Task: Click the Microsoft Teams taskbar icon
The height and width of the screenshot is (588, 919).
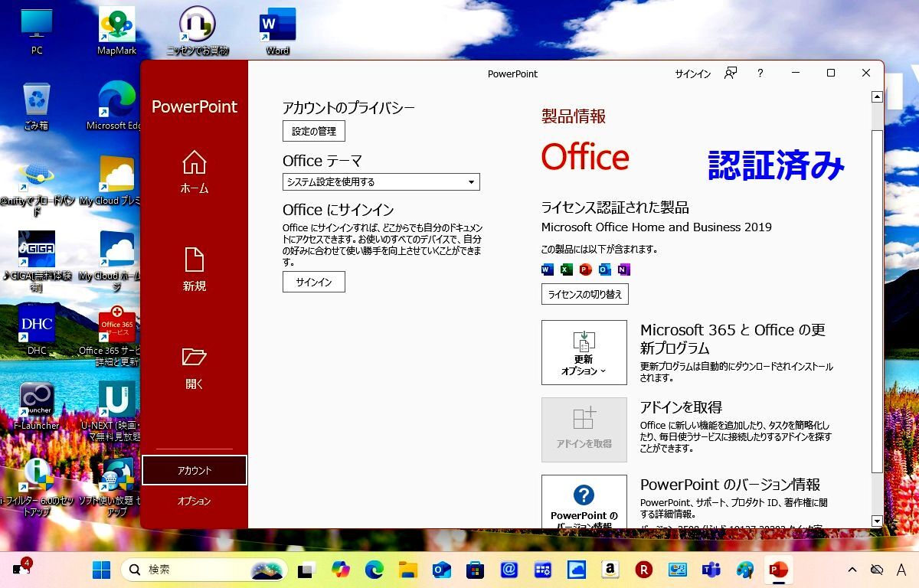Action: pyautogui.click(x=710, y=570)
